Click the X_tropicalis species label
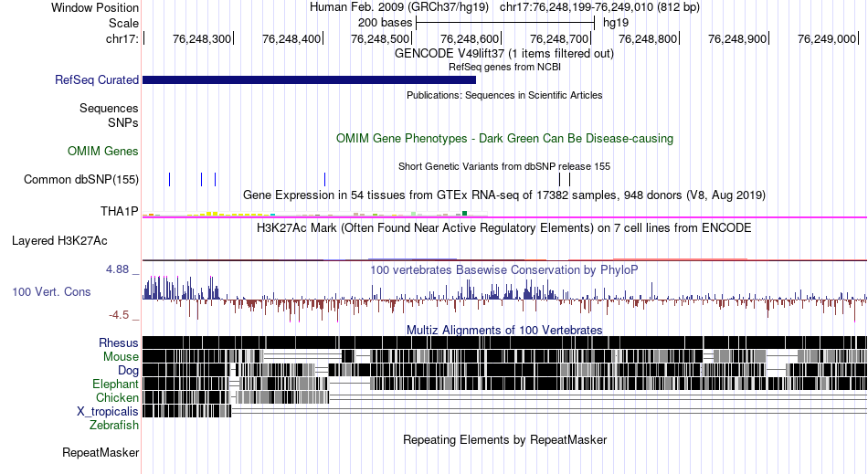Image resolution: width=868 pixels, height=474 pixels. point(108,412)
